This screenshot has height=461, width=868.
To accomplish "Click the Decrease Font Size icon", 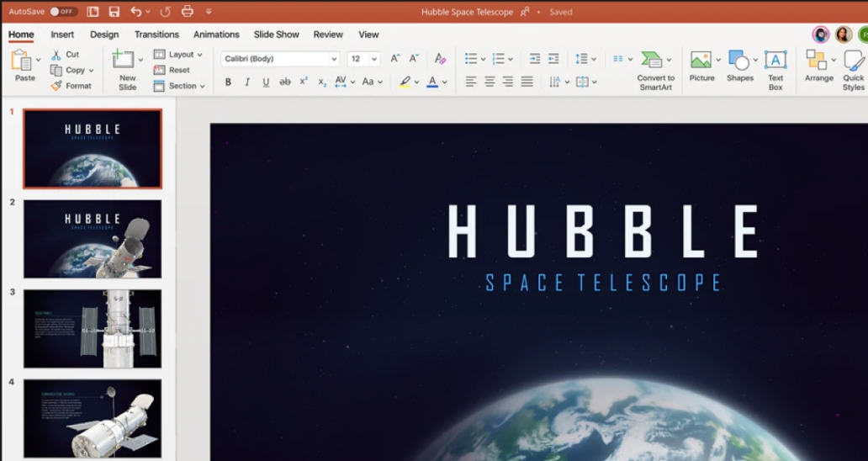I will pyautogui.click(x=414, y=58).
